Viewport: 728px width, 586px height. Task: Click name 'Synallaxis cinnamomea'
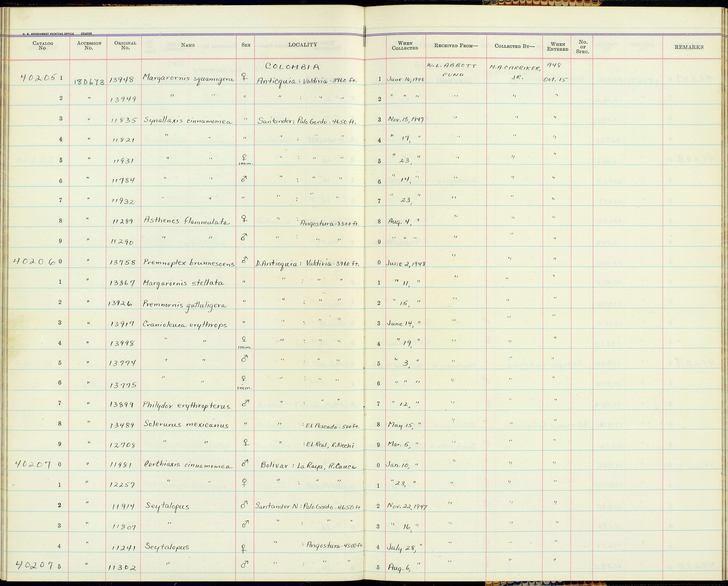(188, 121)
